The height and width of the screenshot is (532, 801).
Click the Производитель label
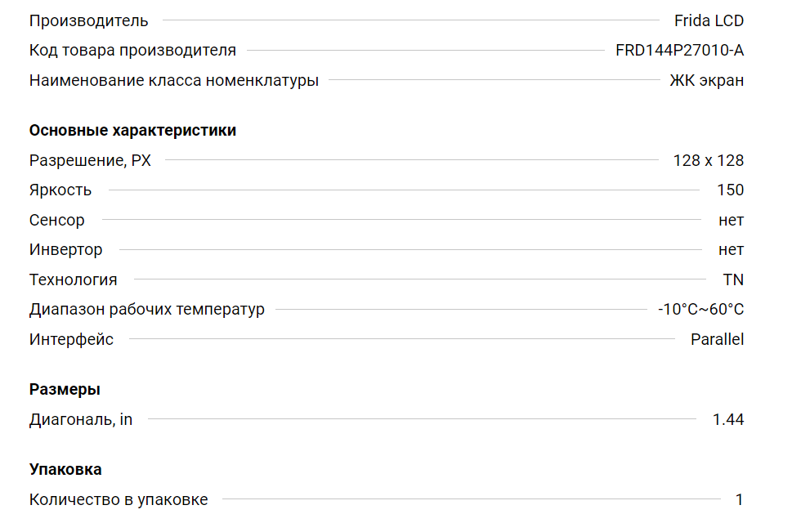pos(89,20)
